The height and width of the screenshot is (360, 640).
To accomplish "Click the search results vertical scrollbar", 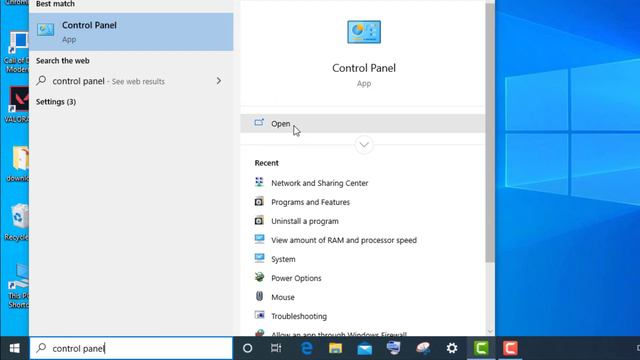I will tap(490, 133).
